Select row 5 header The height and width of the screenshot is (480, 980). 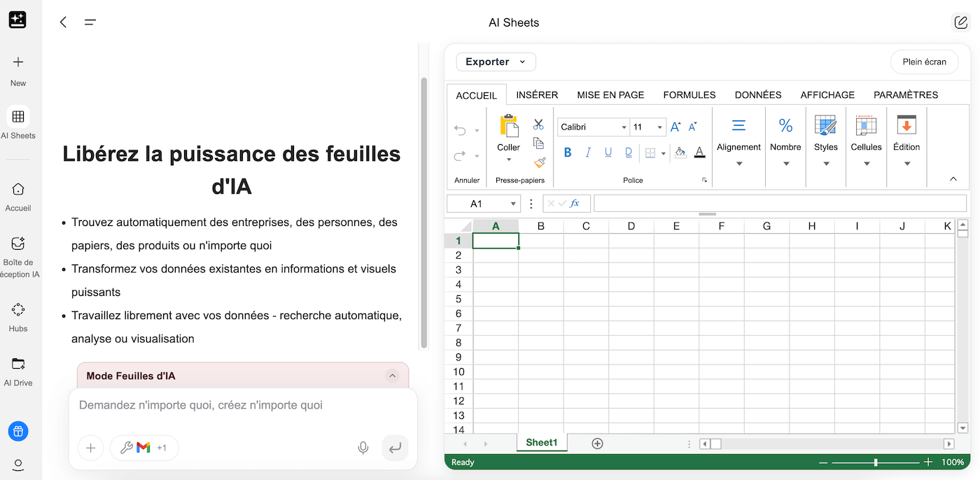click(x=458, y=299)
